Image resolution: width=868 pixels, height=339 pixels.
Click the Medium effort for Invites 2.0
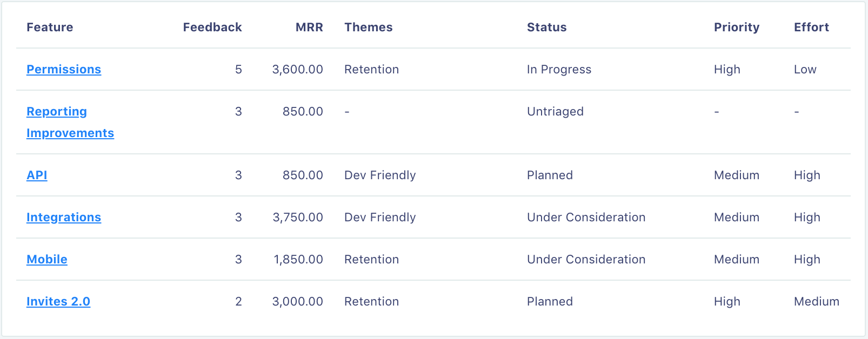817,301
